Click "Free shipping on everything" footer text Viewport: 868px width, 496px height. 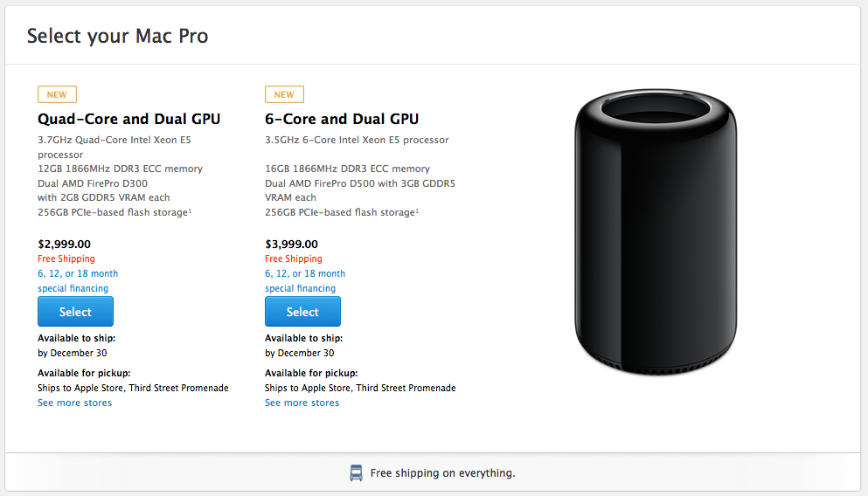point(442,473)
